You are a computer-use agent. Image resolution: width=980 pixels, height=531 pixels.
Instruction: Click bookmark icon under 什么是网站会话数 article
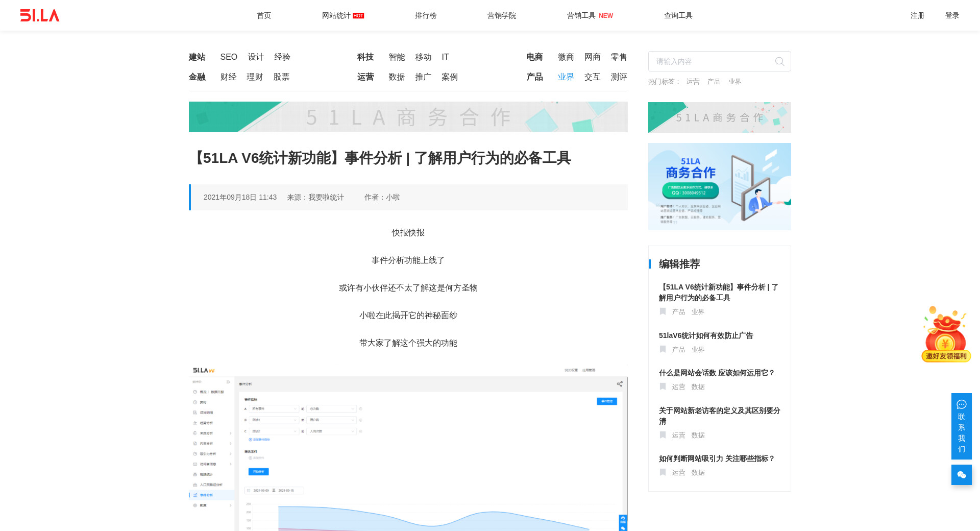tap(663, 387)
